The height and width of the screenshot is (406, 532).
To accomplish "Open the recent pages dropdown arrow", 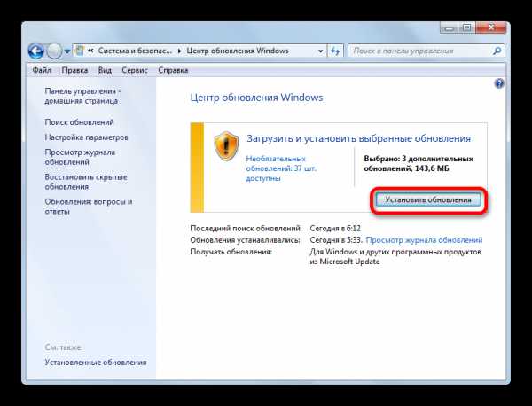I will click(67, 51).
